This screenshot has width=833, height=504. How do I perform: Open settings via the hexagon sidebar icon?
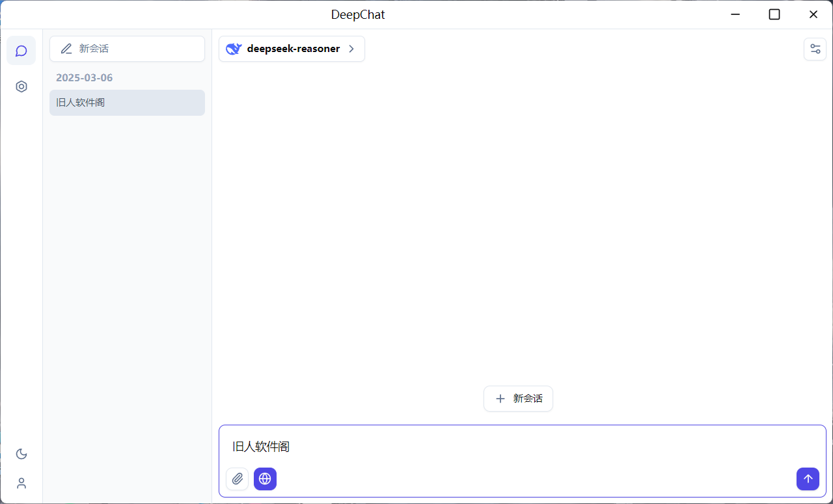pos(21,86)
